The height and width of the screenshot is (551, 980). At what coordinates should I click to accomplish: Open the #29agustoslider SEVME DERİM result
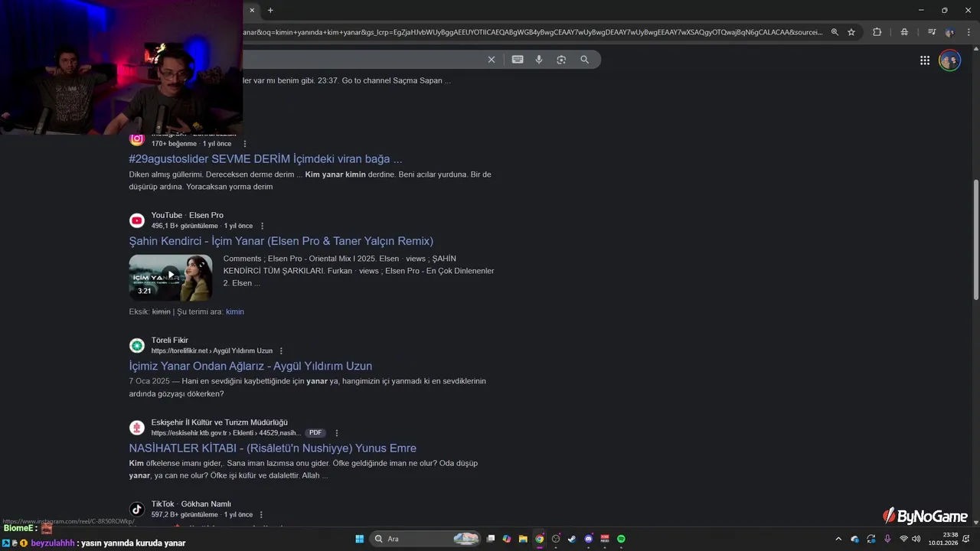(266, 159)
